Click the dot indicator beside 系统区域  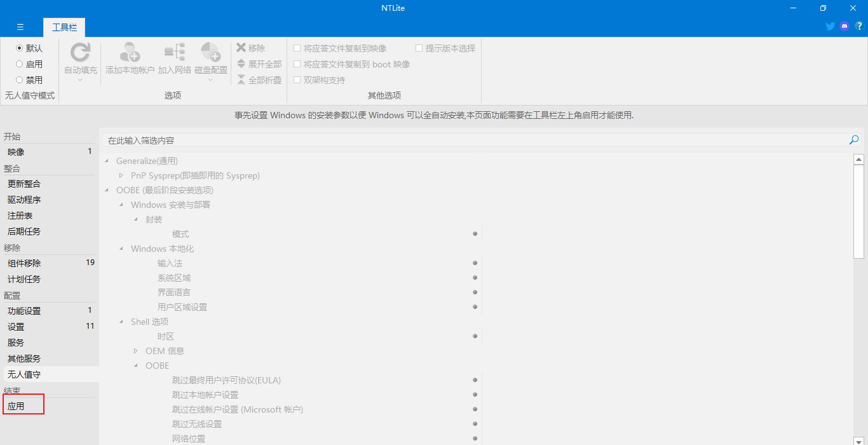[x=475, y=278]
